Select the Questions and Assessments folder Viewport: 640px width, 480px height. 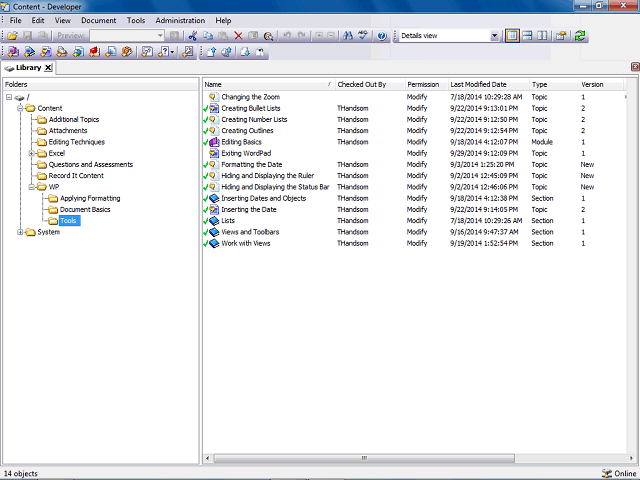(x=91, y=164)
